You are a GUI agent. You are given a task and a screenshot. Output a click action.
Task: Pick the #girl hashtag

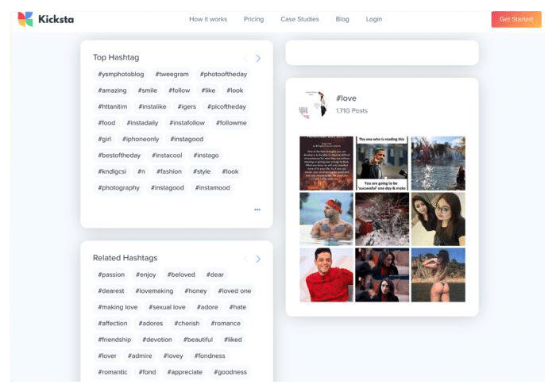[x=105, y=139]
